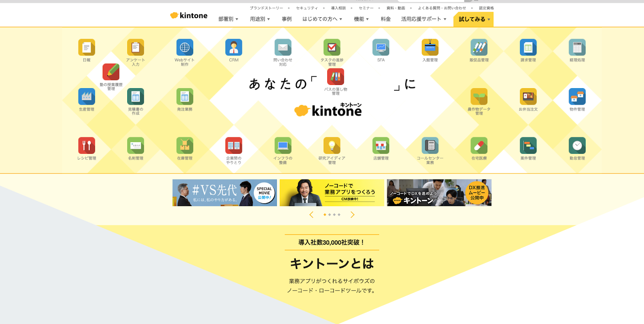
Task: Open the #VS先代 special movie banner
Action: [225, 193]
